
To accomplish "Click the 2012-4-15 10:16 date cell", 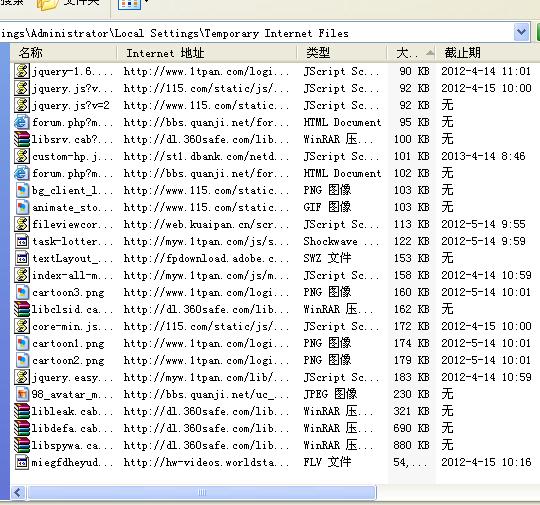I will tap(486, 462).
